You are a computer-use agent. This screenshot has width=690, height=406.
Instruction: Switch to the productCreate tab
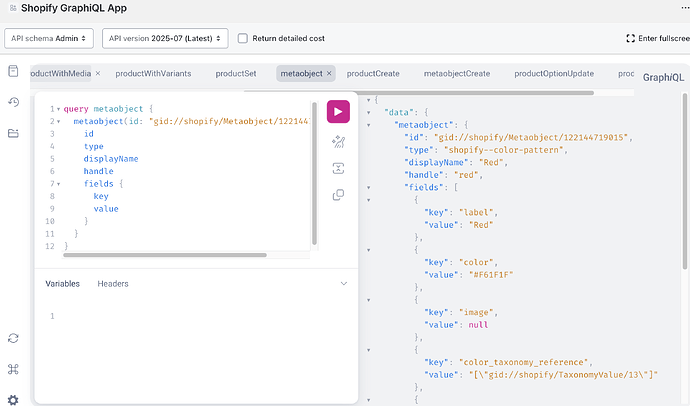coord(373,73)
